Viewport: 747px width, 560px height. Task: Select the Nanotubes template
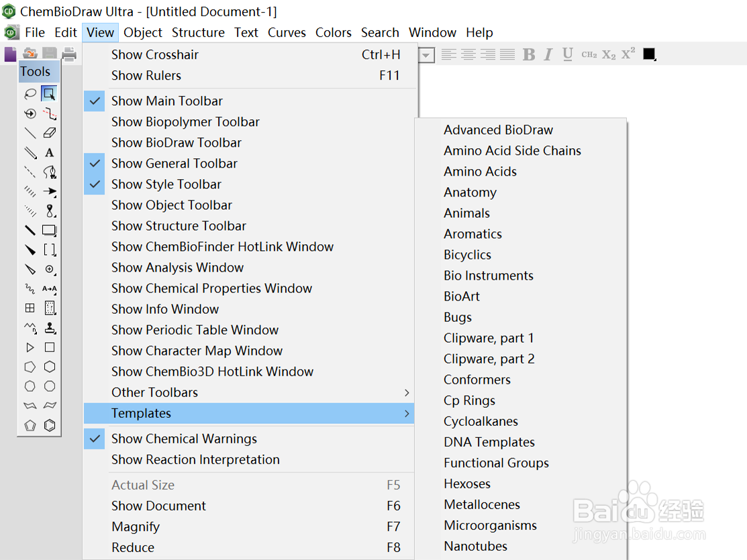click(x=521, y=546)
